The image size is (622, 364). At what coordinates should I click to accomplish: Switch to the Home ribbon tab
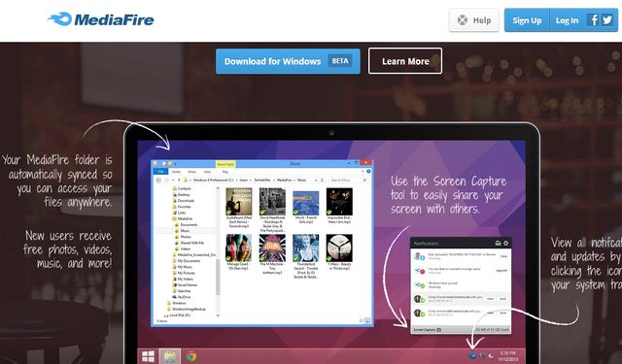pos(176,172)
